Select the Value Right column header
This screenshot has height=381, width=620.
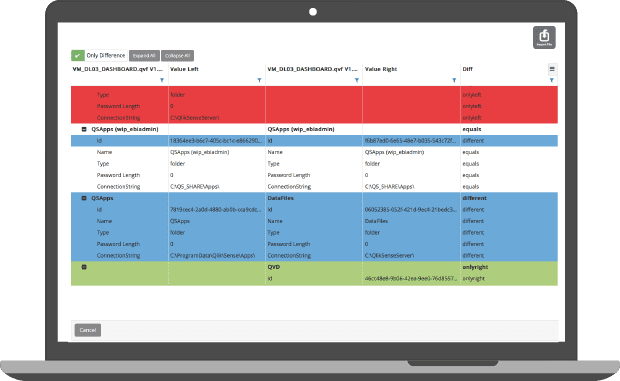click(381, 69)
